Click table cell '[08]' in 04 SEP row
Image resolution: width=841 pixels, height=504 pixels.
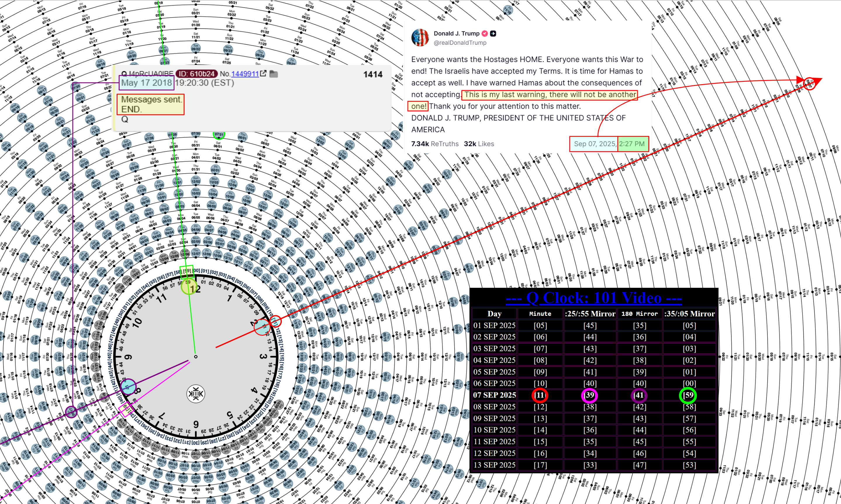click(x=540, y=360)
